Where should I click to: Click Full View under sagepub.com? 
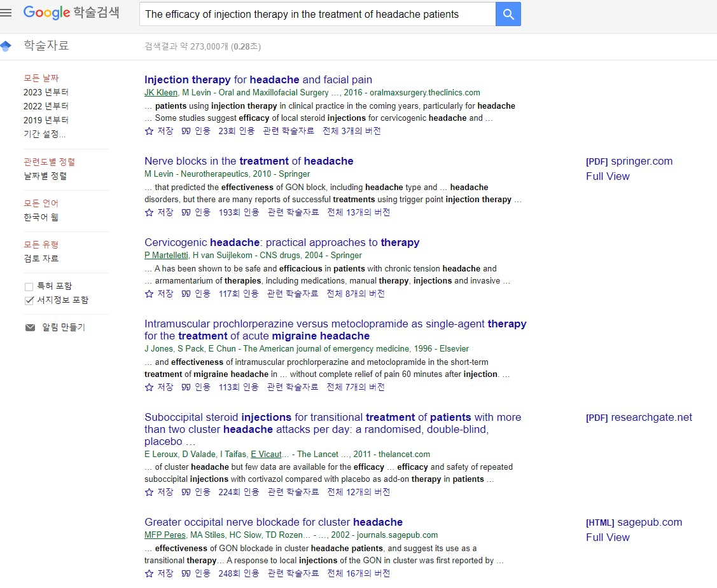tap(608, 537)
